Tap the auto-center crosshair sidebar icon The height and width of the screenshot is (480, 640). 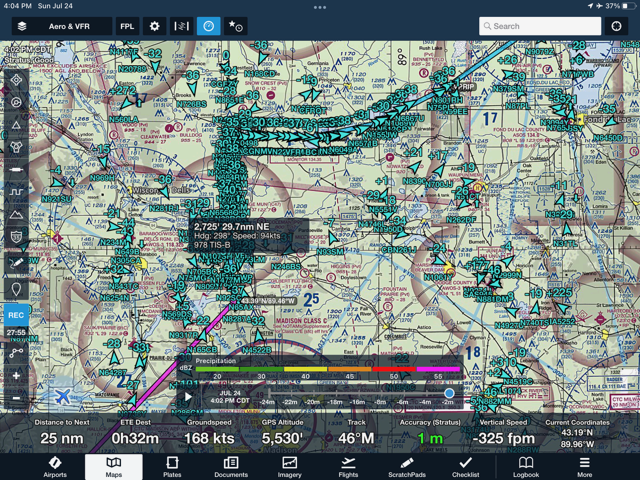click(16, 80)
